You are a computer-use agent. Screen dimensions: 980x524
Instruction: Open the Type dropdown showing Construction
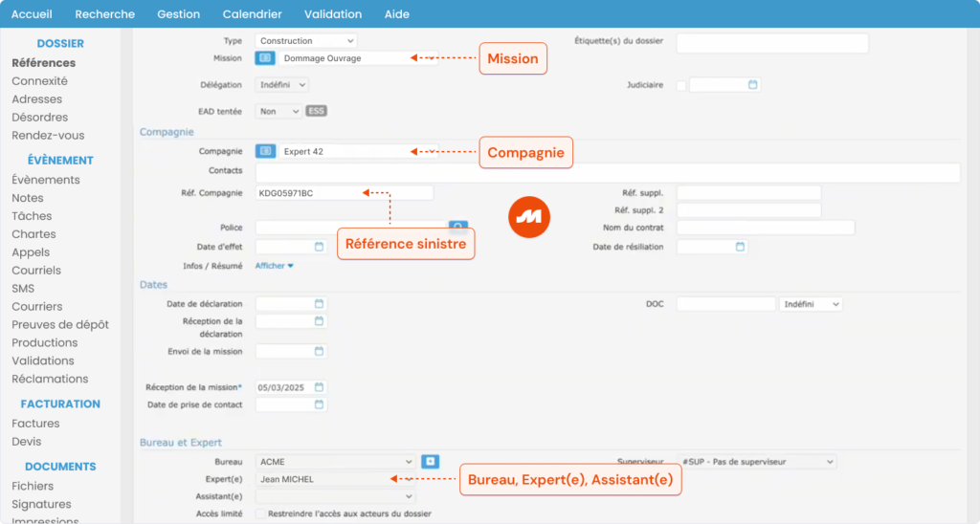305,40
